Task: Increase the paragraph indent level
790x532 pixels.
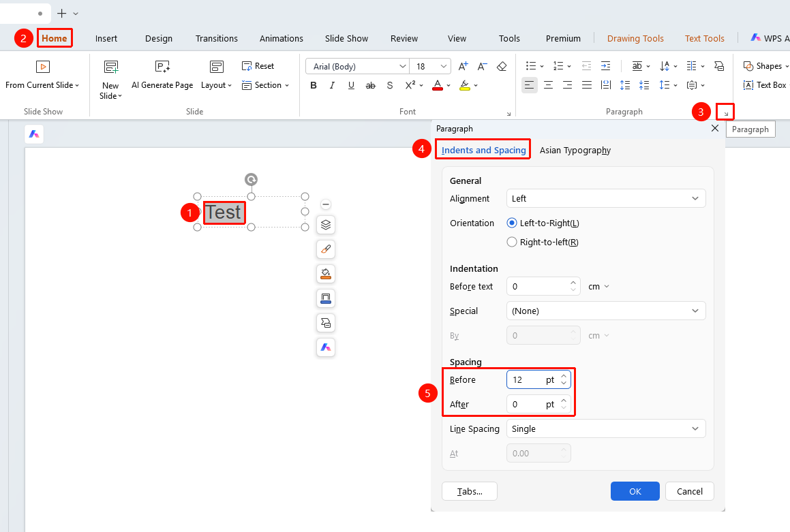Action: pos(605,66)
